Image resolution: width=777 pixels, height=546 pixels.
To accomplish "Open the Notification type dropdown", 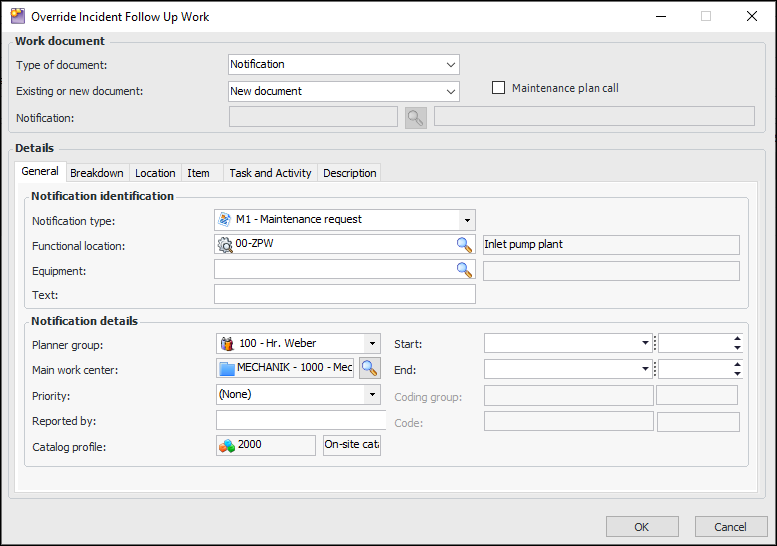I will click(466, 220).
